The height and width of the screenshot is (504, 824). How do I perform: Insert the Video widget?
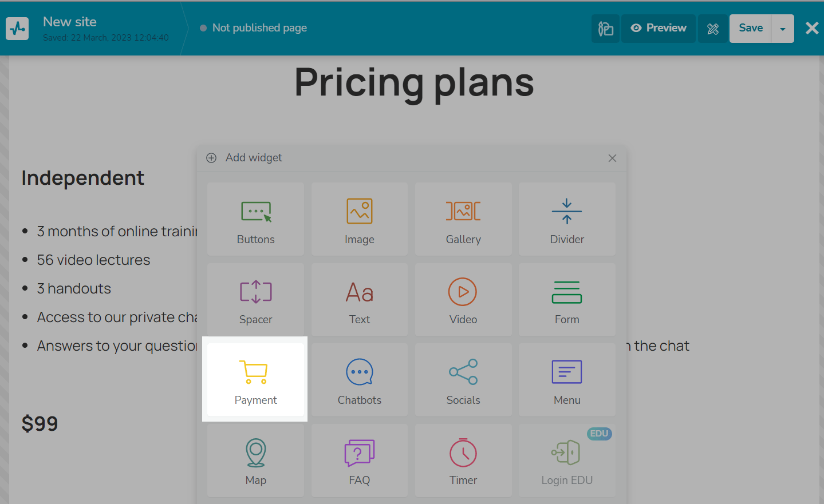coord(463,300)
